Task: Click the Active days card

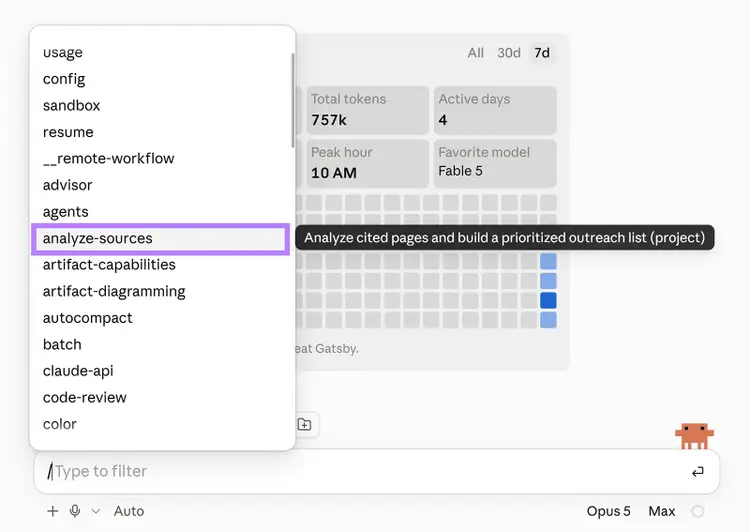Action: pyautogui.click(x=495, y=110)
